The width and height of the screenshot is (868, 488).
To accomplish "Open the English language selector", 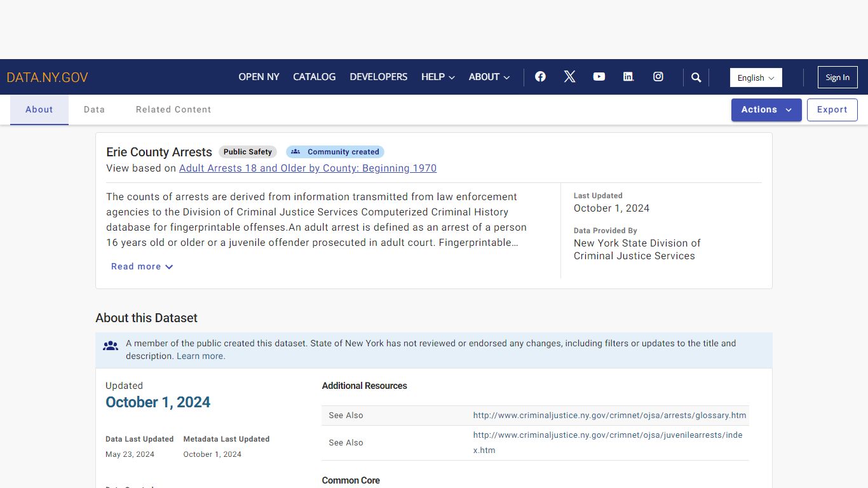I will [756, 78].
